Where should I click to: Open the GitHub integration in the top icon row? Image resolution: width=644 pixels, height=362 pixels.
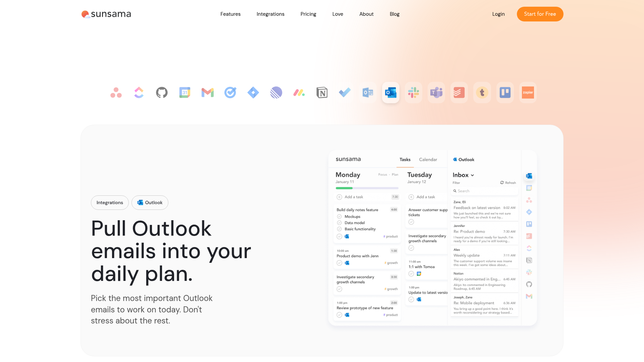tap(162, 93)
